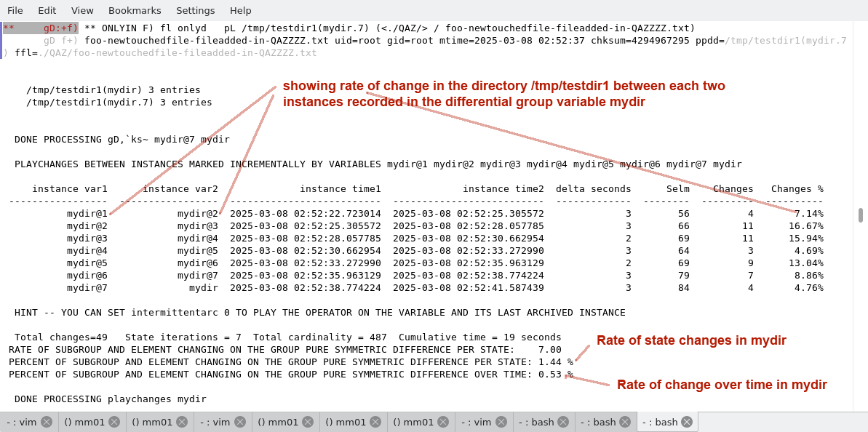Open the Bookmarks menu
The height and width of the screenshot is (432, 868).
pyautogui.click(x=135, y=10)
